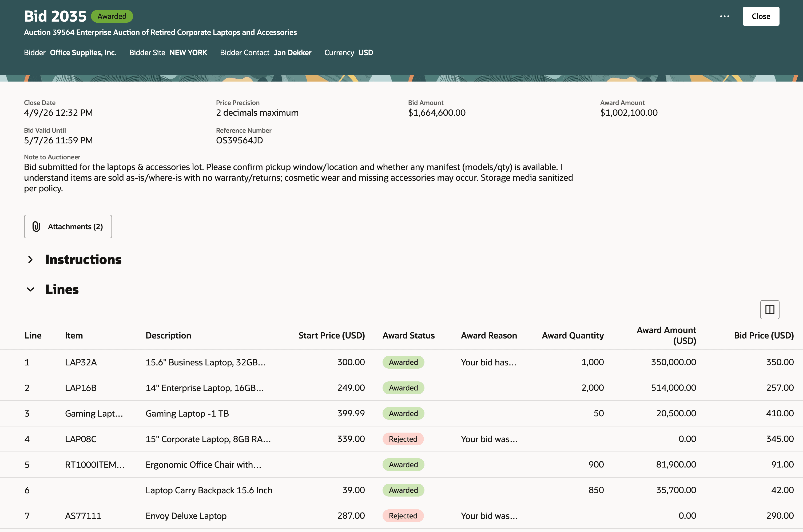Sort by Award Status column header
Viewport: 803px width, 532px height.
(408, 336)
